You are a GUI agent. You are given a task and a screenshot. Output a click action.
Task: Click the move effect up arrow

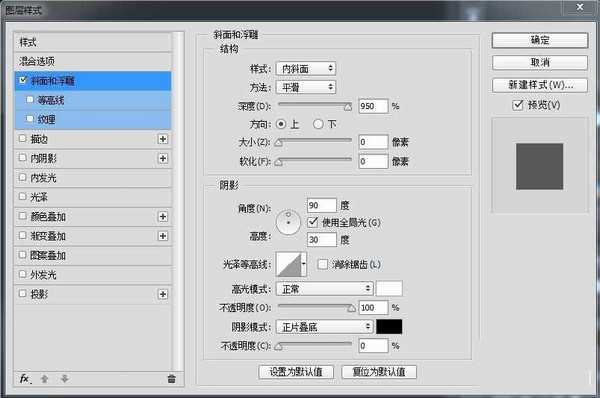[x=44, y=379]
